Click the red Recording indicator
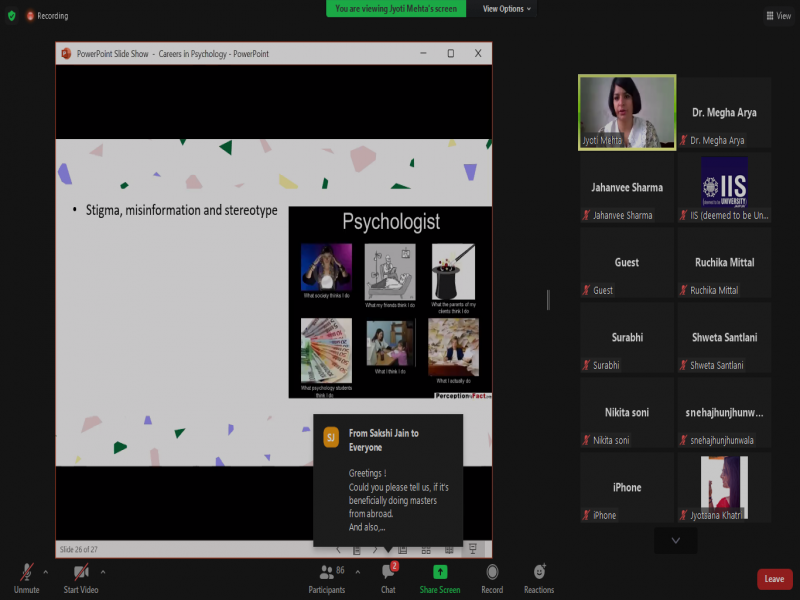 pyautogui.click(x=47, y=16)
